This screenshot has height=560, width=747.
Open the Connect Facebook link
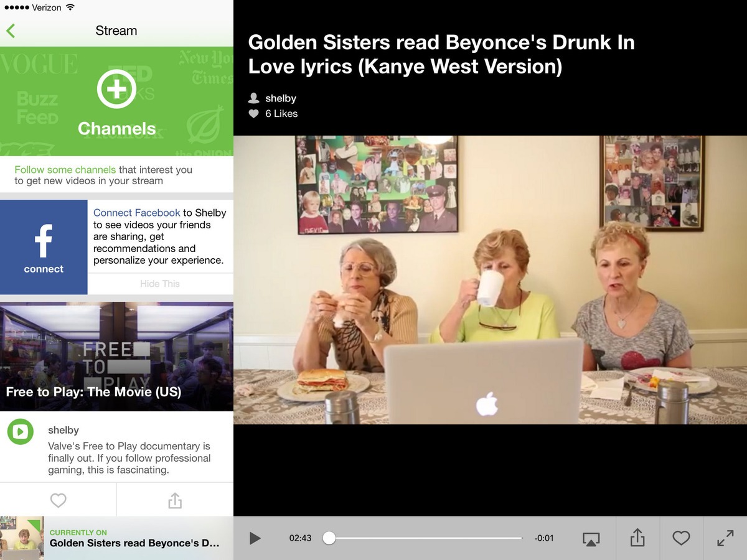tap(137, 213)
